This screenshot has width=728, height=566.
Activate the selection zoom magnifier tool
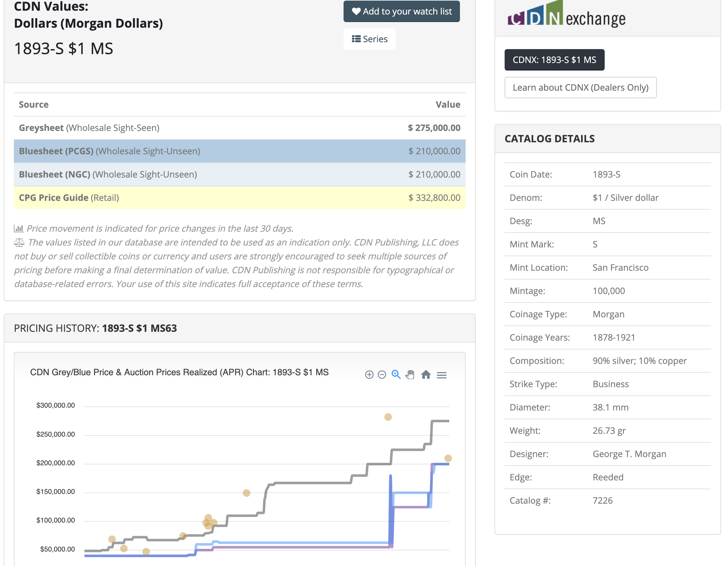396,375
